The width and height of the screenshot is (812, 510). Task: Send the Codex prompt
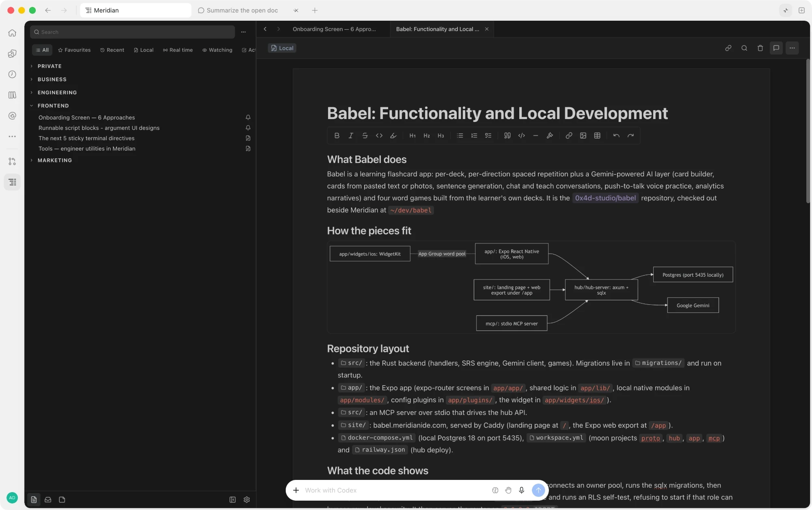[538, 490]
